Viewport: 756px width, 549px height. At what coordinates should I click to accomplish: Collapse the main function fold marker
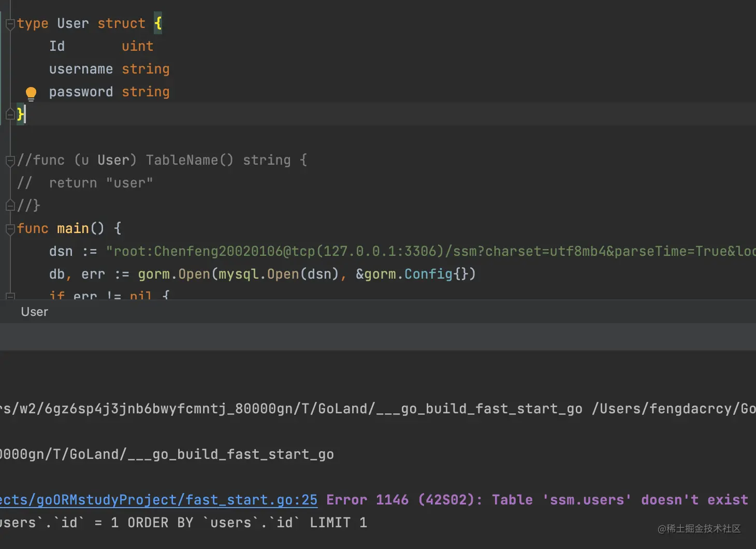[x=10, y=229]
